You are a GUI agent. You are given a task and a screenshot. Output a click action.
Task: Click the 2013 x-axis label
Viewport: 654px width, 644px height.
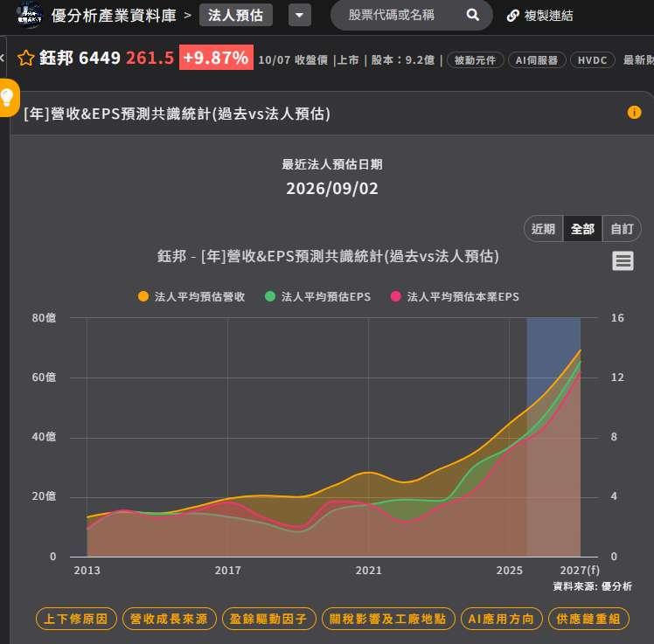tap(87, 570)
